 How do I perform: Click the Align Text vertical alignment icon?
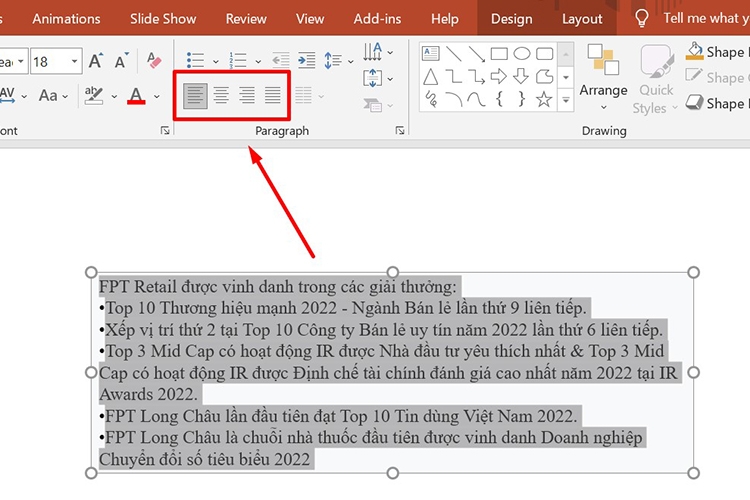(x=373, y=78)
